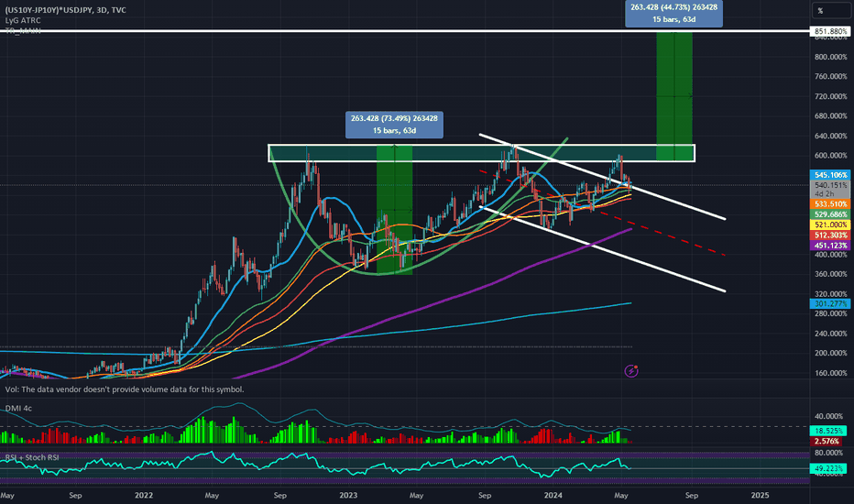Click the 263.428 (73.49%) measurement label
This screenshot has height=504, width=854.
pos(394,125)
